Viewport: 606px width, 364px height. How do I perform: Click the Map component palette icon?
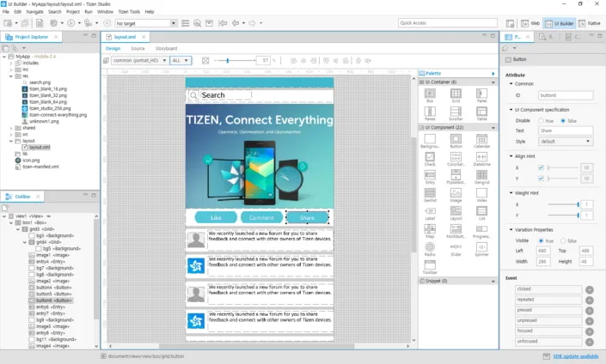pyautogui.click(x=430, y=228)
